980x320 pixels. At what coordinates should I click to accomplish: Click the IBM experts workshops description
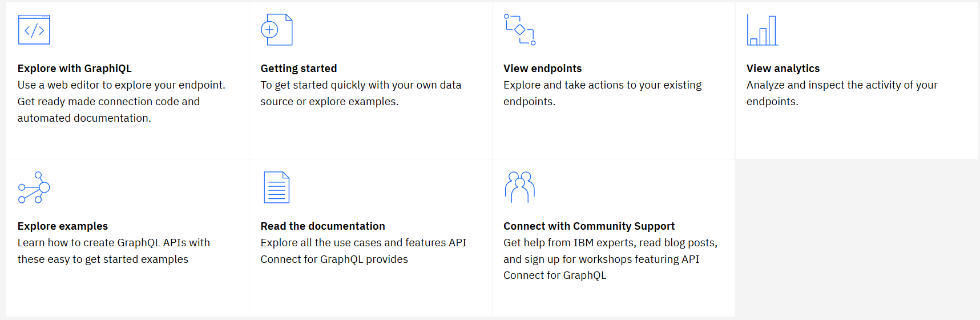[610, 259]
